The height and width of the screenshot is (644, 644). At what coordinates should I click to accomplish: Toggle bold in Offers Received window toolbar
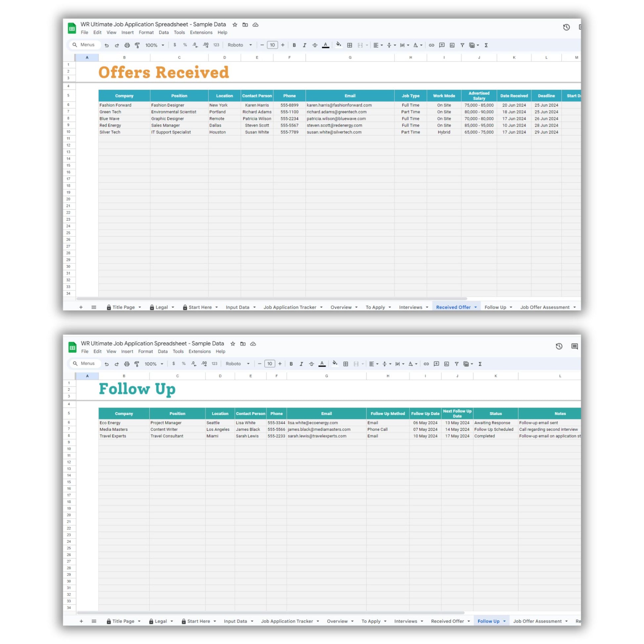(x=294, y=45)
